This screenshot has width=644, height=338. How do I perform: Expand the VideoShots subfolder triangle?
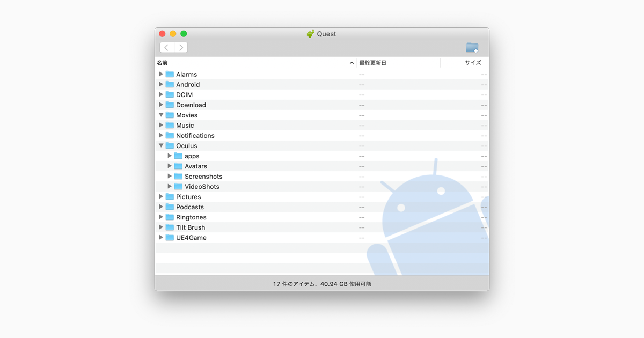170,186
